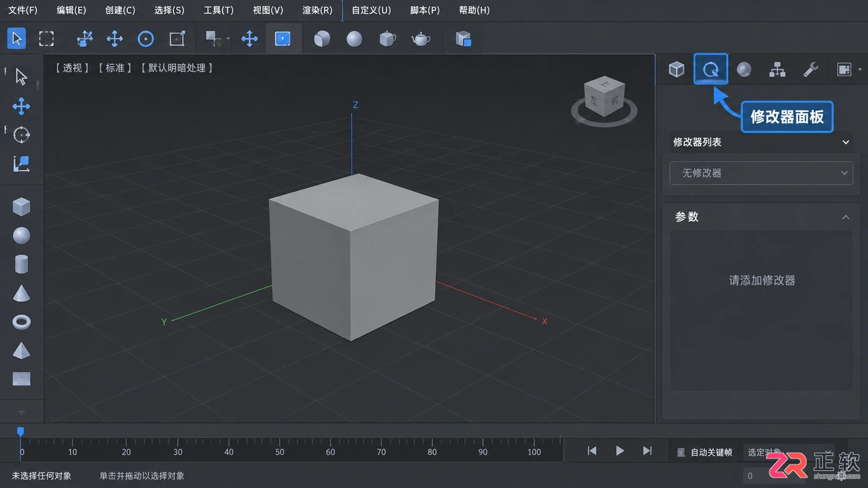Select the circular Rotate tool in top toolbar
The width and height of the screenshot is (868, 488).
click(146, 39)
